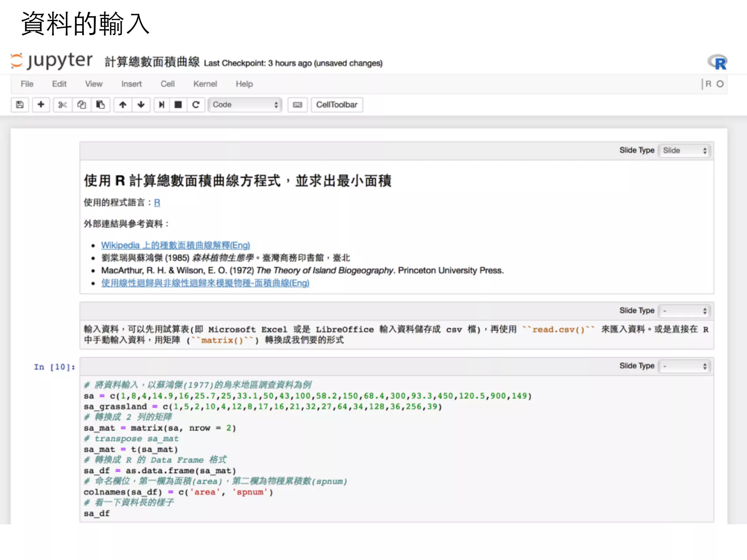Click the CellToolbar button

tap(336, 105)
